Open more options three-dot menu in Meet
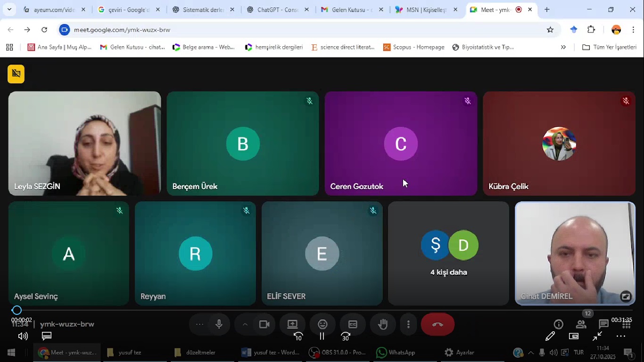This screenshot has height=362, width=644. (408, 324)
